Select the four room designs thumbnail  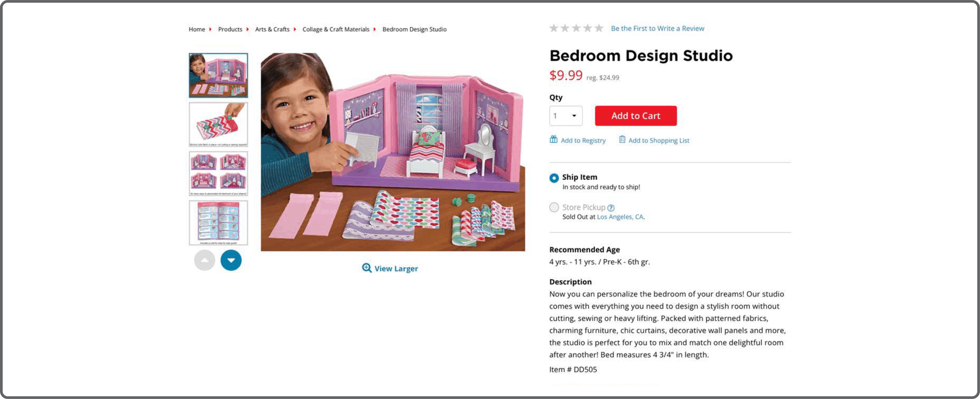(218, 173)
